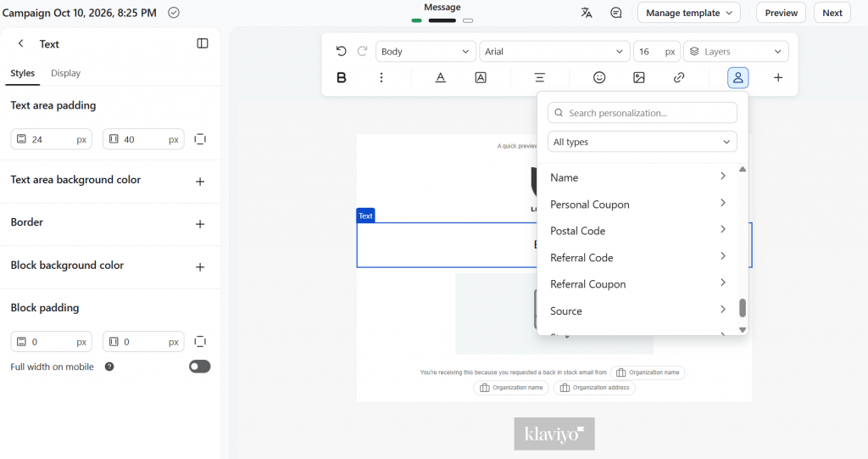Click campaign saved status check icon

click(x=173, y=12)
